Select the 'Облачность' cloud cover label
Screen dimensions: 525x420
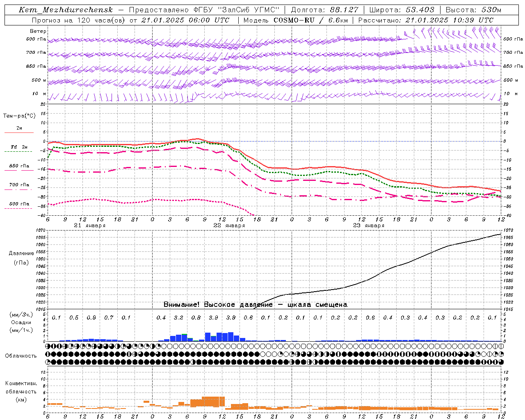(21, 356)
